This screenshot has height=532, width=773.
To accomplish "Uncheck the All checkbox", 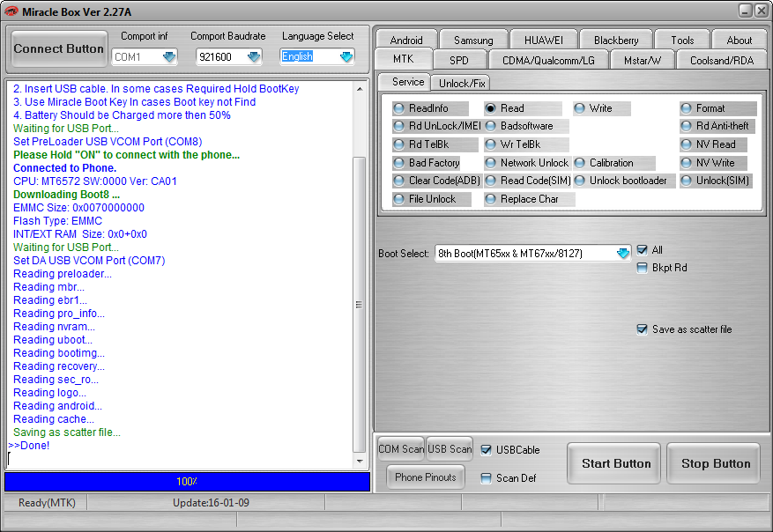I will pyautogui.click(x=642, y=250).
